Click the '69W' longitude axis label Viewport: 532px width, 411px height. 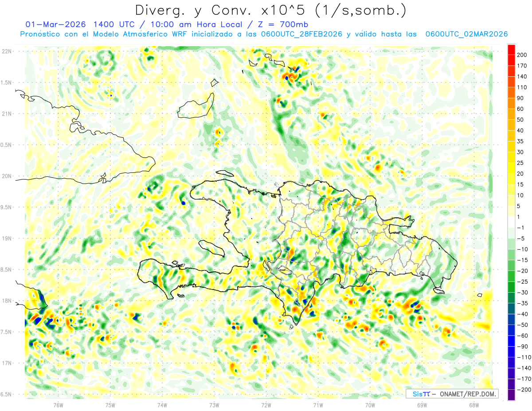pyautogui.click(x=422, y=405)
